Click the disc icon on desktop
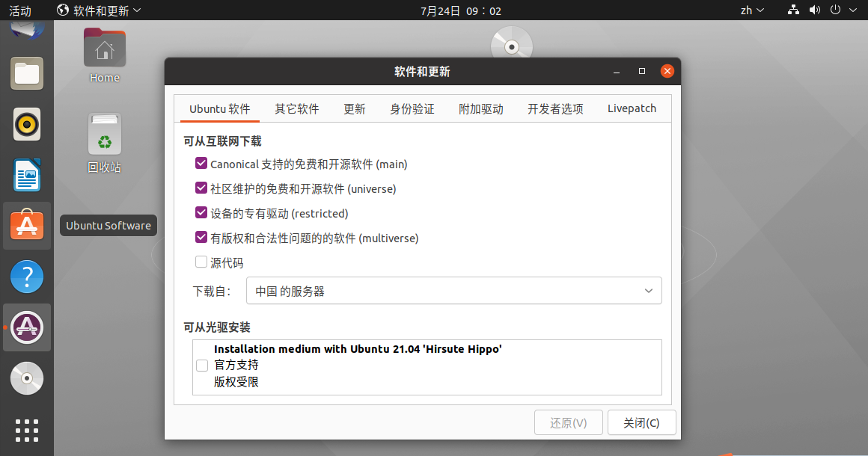The image size is (868, 456). (512, 43)
